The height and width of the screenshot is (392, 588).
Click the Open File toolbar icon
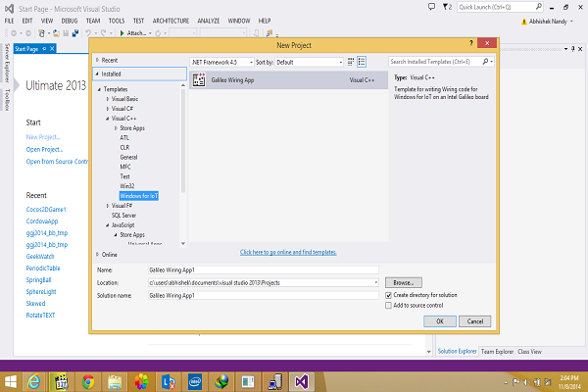tap(56, 33)
